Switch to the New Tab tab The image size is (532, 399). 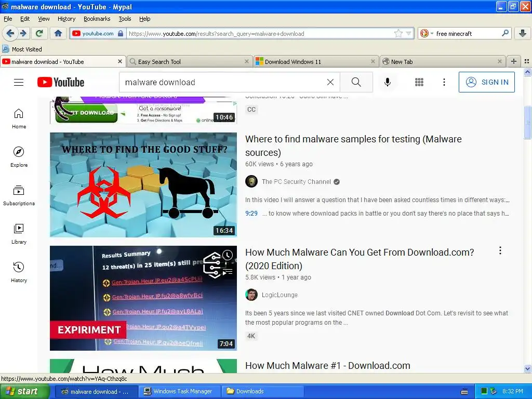click(443, 62)
